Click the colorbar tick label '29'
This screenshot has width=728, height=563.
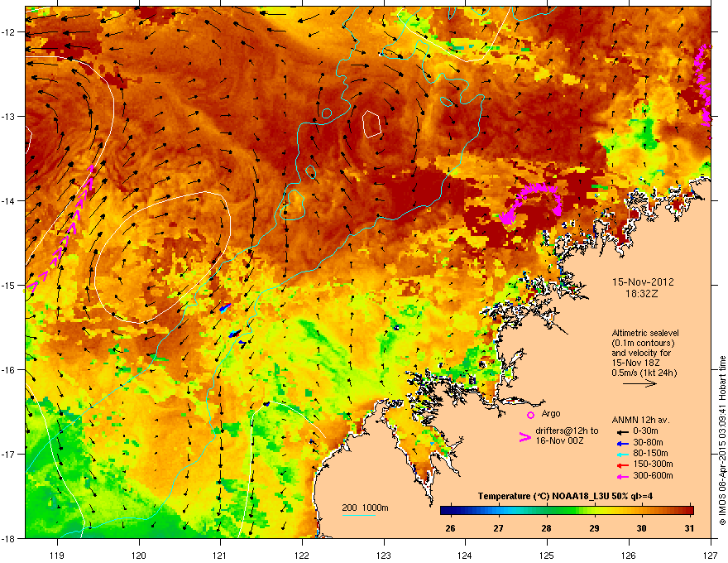594,528
